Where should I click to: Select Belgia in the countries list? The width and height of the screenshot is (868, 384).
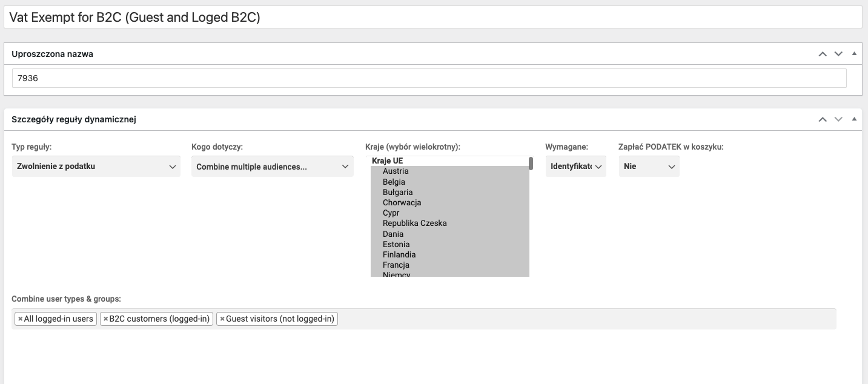394,182
